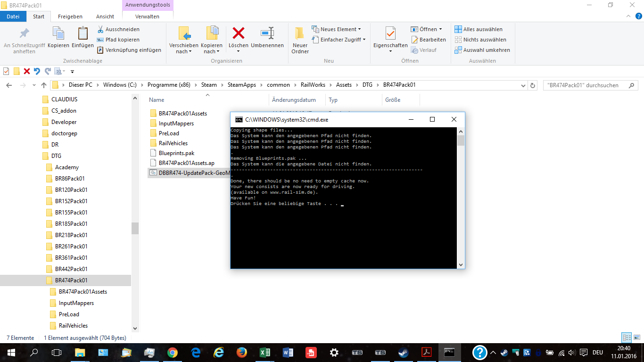This screenshot has width=644, height=362.
Task: Expand the address bar history dropdown
Action: pyautogui.click(x=523, y=85)
